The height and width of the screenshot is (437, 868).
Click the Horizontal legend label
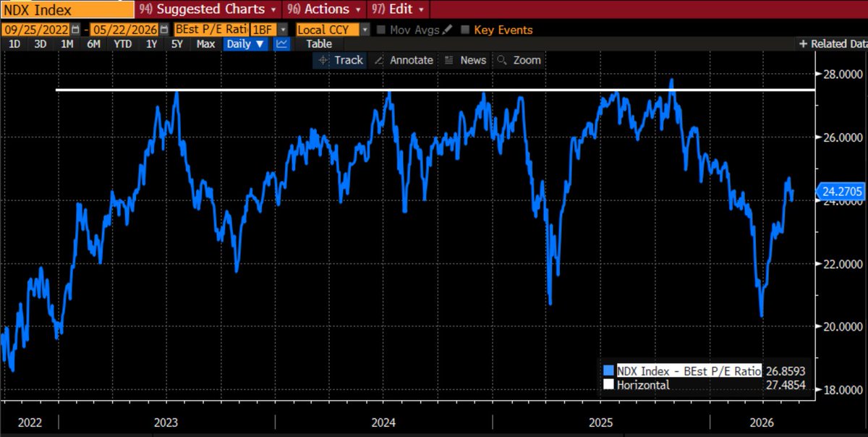643,385
